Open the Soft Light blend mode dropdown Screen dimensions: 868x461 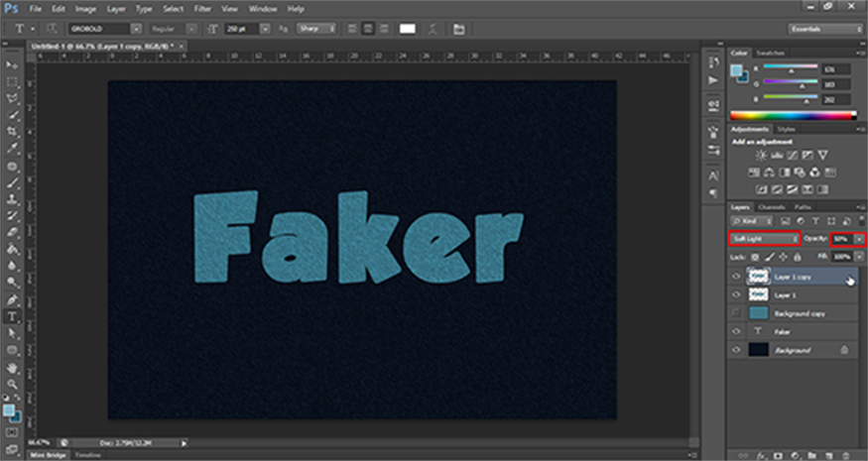(764, 239)
